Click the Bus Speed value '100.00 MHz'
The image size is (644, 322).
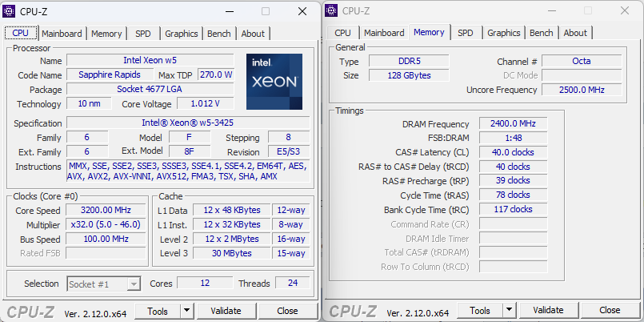point(106,239)
